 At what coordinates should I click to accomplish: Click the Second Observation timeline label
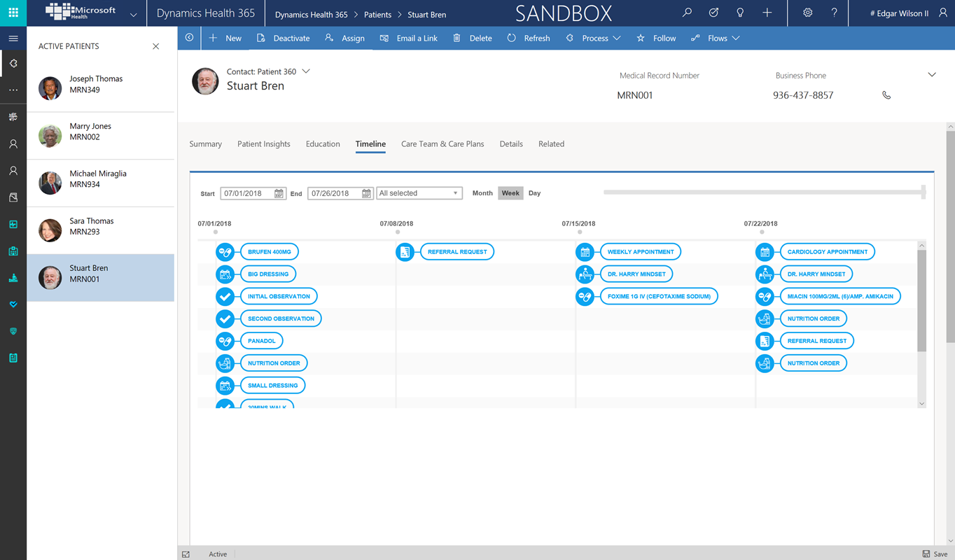click(x=281, y=319)
